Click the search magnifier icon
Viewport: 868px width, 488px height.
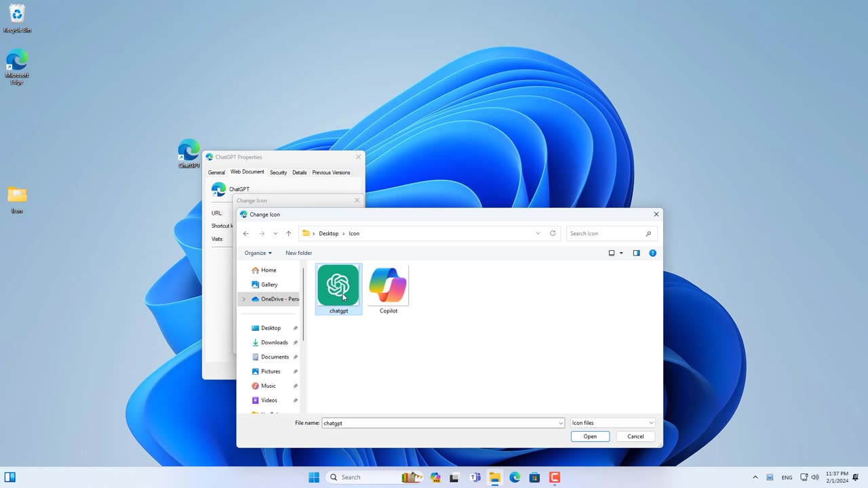(x=648, y=234)
